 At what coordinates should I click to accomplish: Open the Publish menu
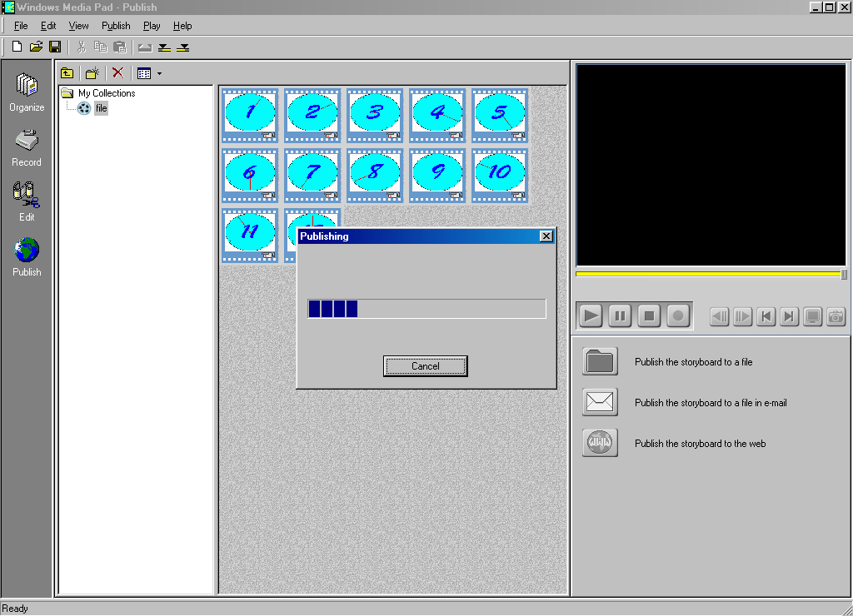[116, 26]
